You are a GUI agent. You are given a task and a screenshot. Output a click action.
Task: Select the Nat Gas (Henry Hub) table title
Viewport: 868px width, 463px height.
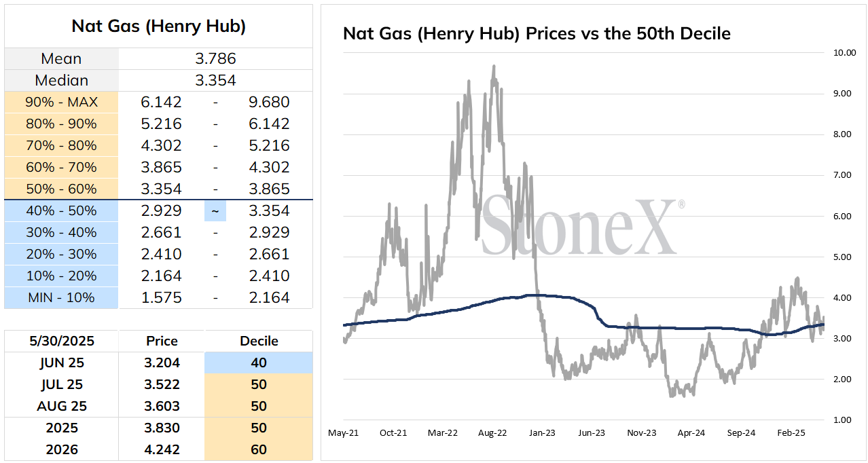(158, 26)
